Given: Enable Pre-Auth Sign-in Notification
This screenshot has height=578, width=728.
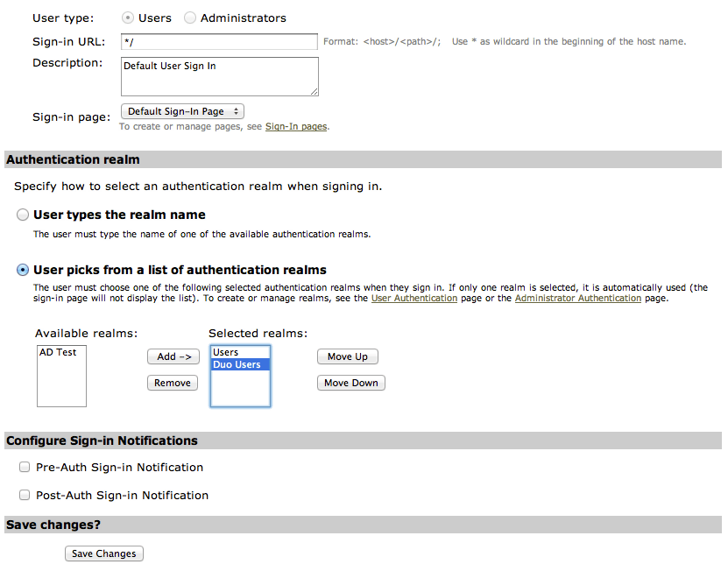Looking at the screenshot, I should [25, 466].
